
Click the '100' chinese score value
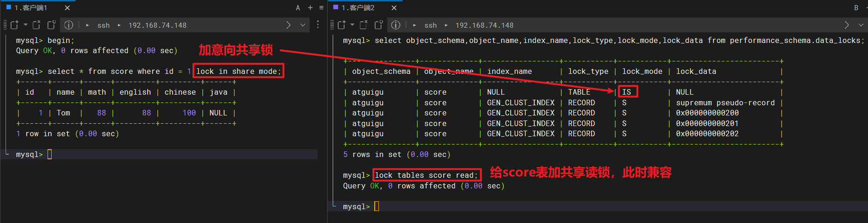click(x=189, y=113)
